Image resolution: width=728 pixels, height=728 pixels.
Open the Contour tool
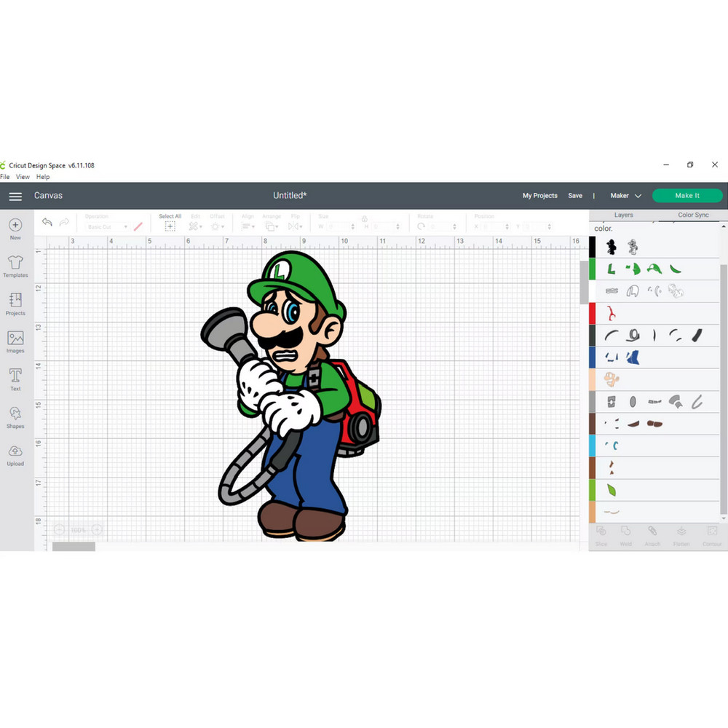(x=711, y=535)
